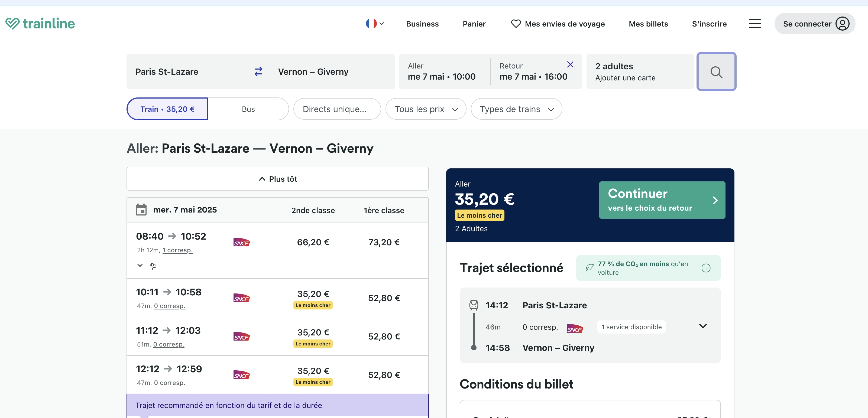
Task: Click the SNCF logo on the 08:40 train
Action: (x=242, y=242)
